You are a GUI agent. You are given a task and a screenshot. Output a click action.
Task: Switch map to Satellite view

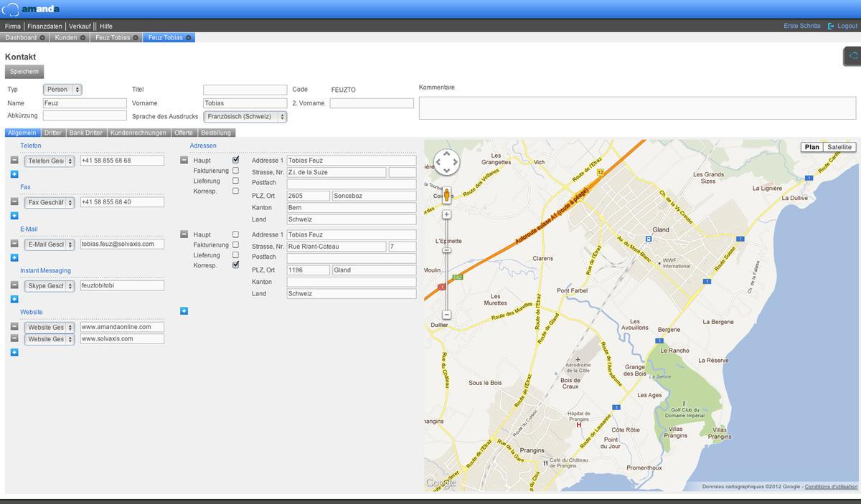[x=839, y=147]
